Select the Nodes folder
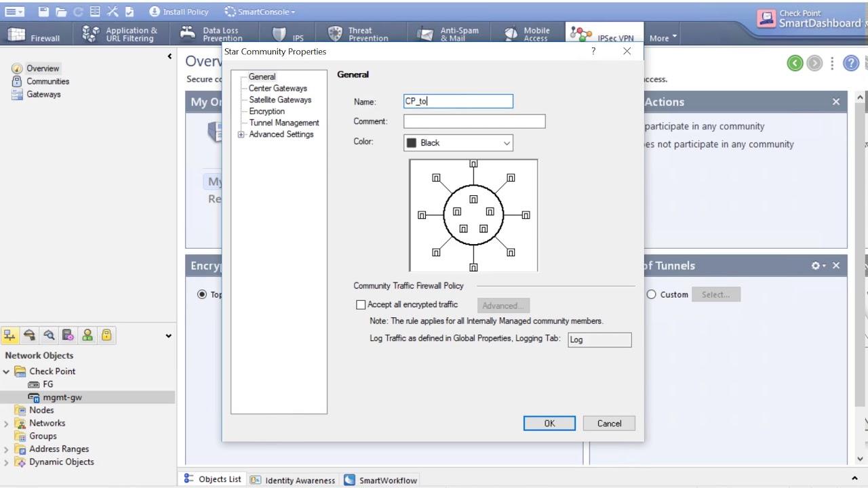The height and width of the screenshot is (488, 868). click(x=41, y=410)
